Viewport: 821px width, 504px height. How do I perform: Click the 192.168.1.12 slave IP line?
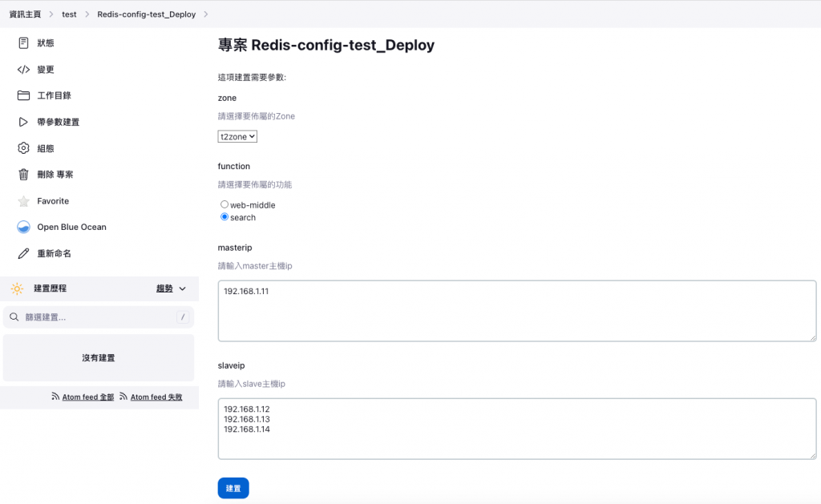(247, 409)
